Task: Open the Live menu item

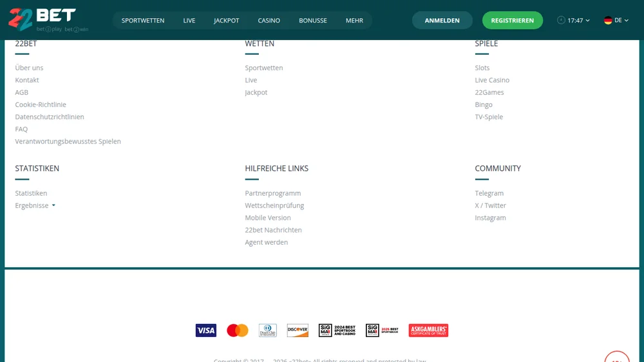Action: tap(189, 21)
